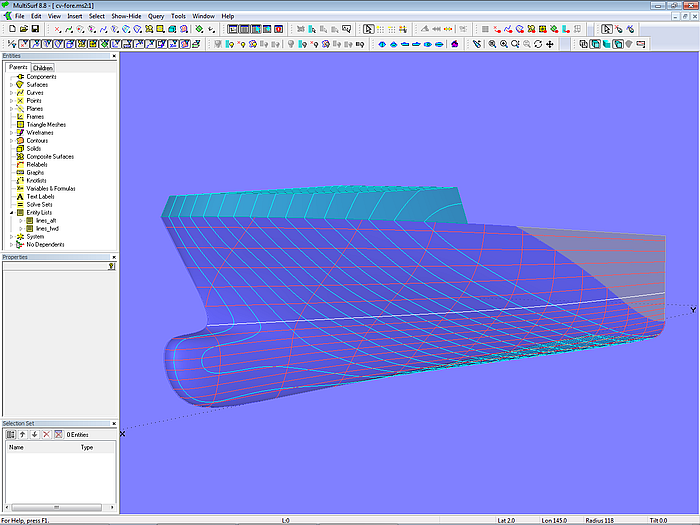Open the Query menu
The height and width of the screenshot is (525, 700).
click(x=156, y=16)
